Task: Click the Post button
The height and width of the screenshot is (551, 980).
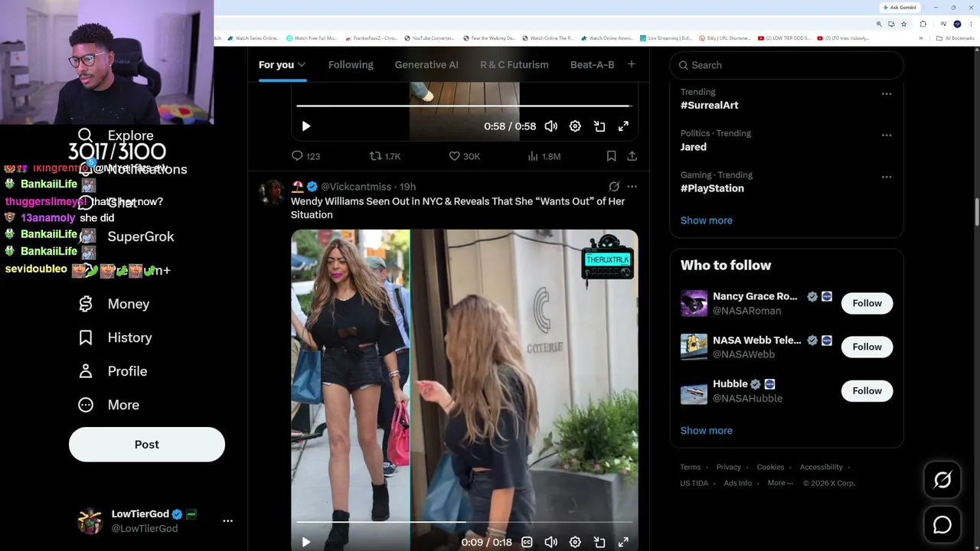Action: (x=147, y=445)
